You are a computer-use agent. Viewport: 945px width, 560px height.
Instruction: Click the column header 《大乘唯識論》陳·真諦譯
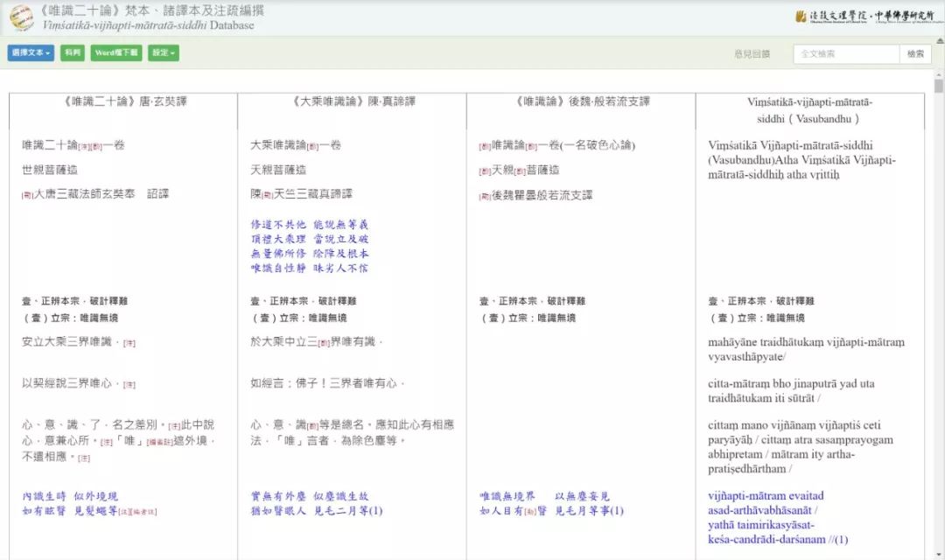click(x=352, y=101)
